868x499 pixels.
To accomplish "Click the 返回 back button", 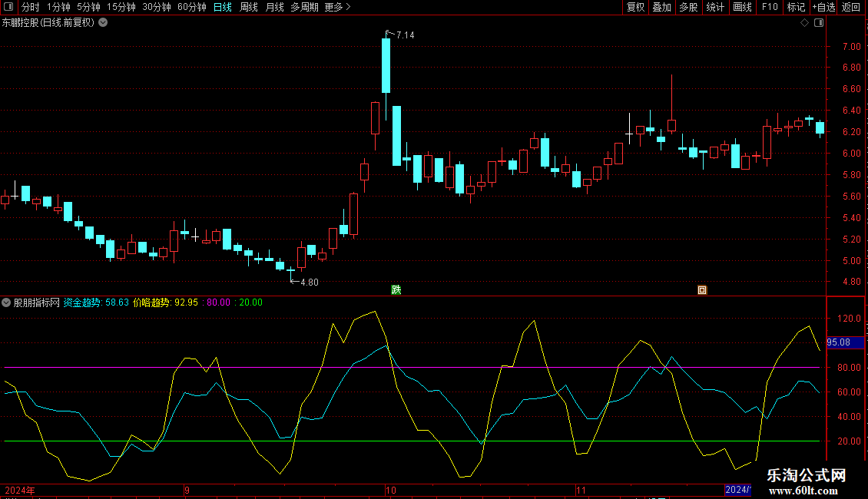I will pos(851,7).
